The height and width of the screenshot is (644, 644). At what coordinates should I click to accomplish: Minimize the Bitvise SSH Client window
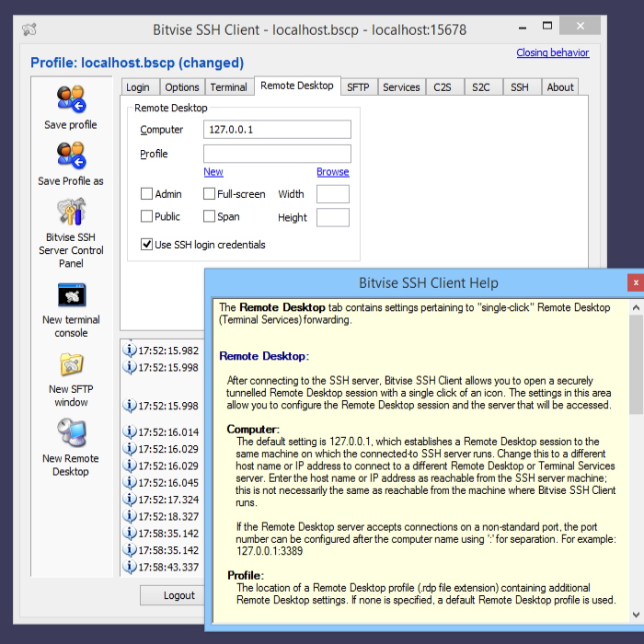click(x=523, y=27)
